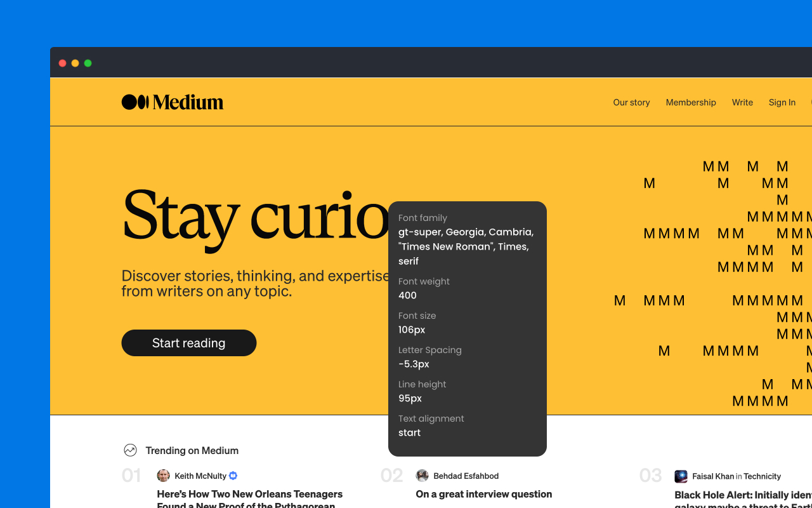This screenshot has width=812, height=508.
Task: Click the Technicity publication name
Action: pyautogui.click(x=764, y=476)
